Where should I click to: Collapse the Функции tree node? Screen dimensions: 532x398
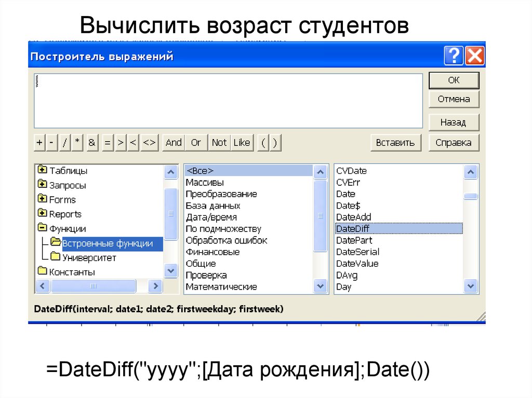pyautogui.click(x=42, y=228)
